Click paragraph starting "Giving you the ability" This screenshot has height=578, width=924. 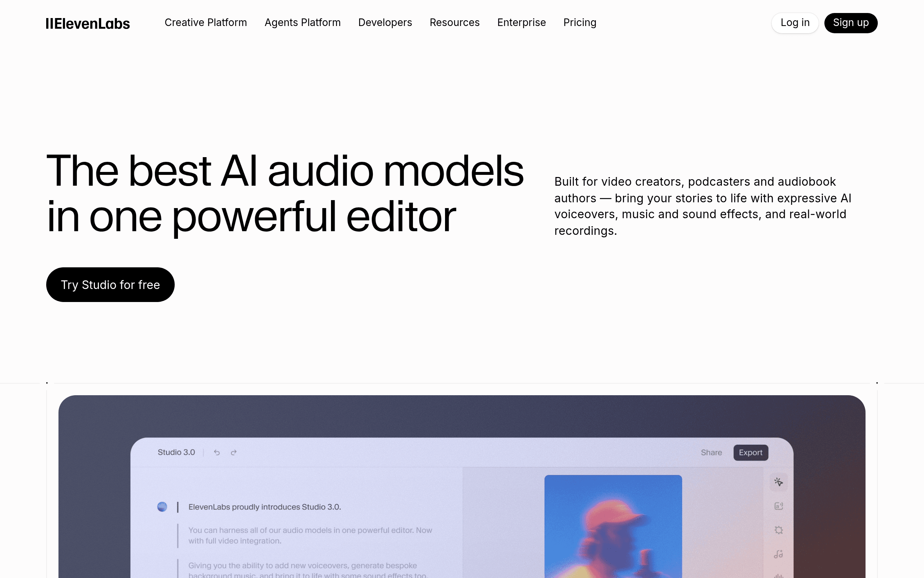click(308, 570)
